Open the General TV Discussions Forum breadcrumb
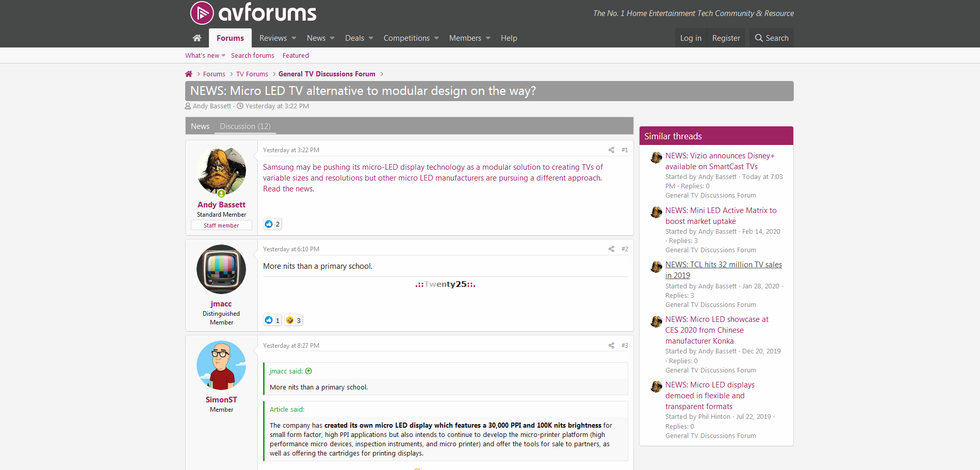Viewport: 980px width, 470px height. pos(326,74)
